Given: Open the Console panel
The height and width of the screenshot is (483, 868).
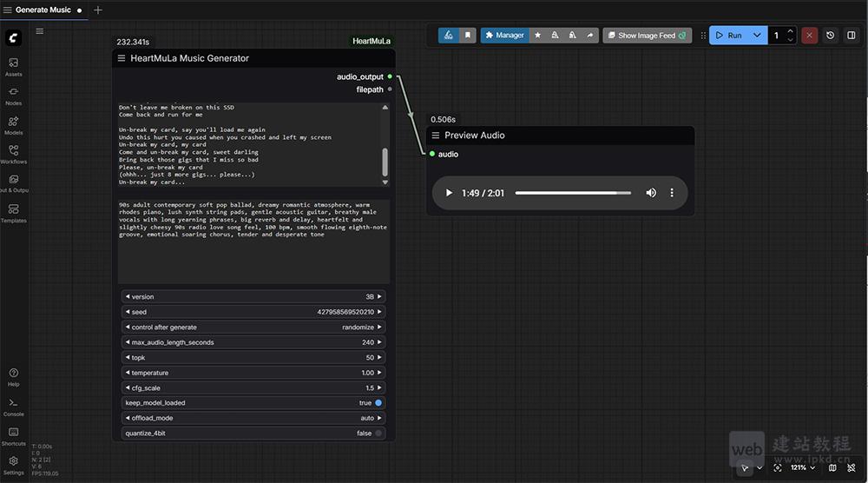Looking at the screenshot, I should point(14,407).
